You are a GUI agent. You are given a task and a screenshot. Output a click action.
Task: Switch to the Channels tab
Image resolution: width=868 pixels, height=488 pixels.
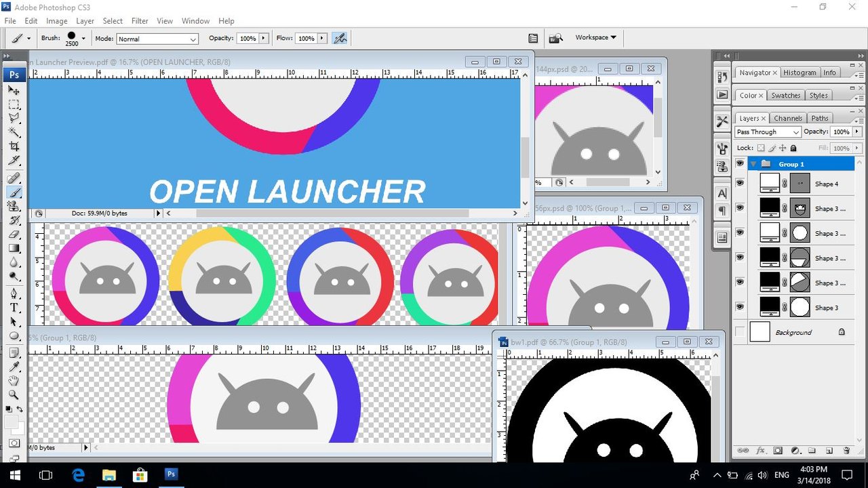788,118
